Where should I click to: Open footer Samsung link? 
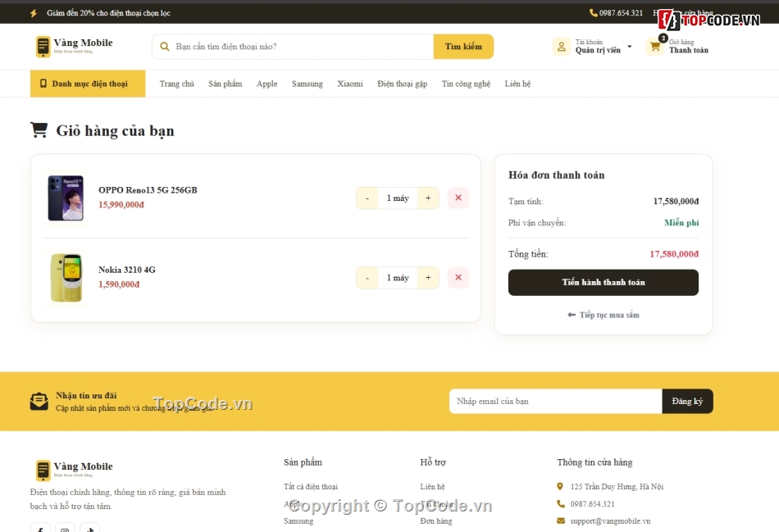coord(298,521)
